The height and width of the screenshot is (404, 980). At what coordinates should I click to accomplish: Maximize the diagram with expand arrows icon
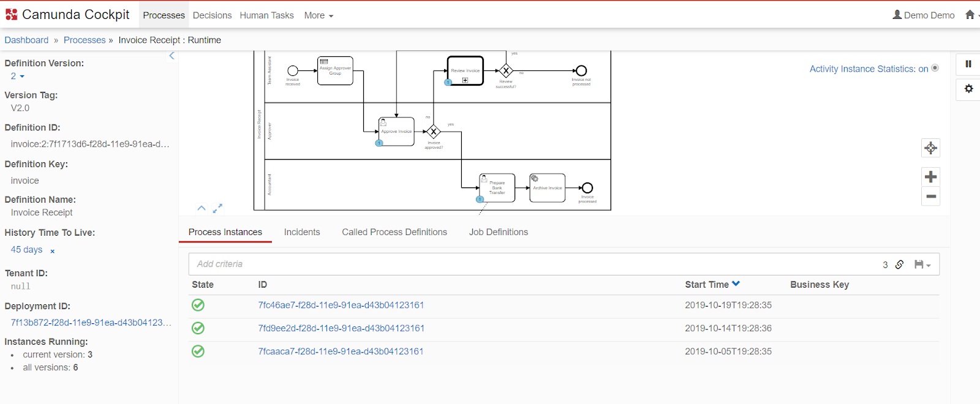[x=217, y=209]
